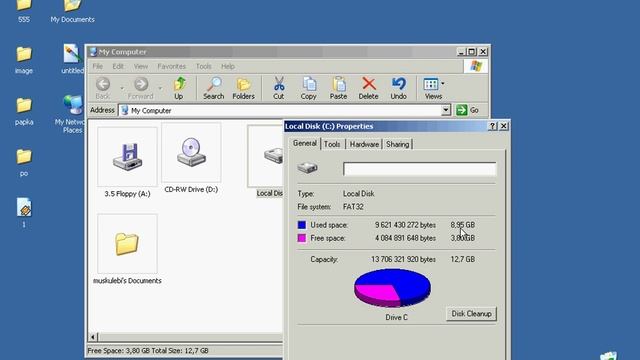Click the magenta Free space color box
Viewport: 640px width, 360px height.
[x=302, y=238]
